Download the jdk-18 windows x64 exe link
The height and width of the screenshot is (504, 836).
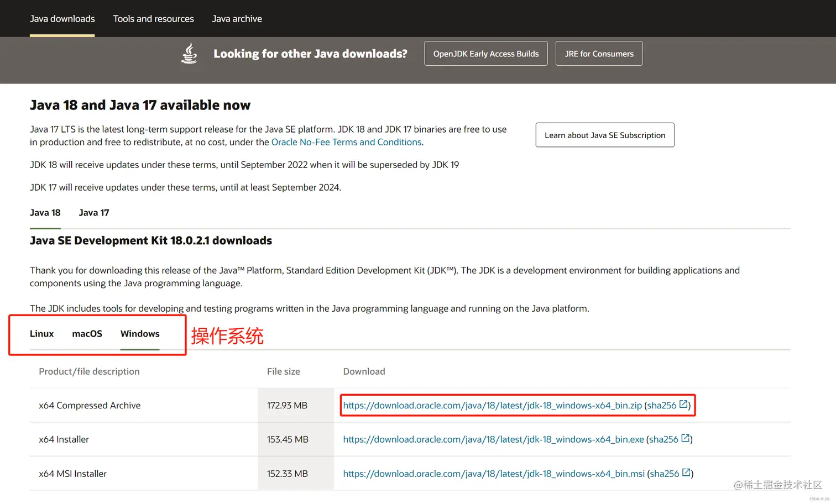[x=494, y=439]
